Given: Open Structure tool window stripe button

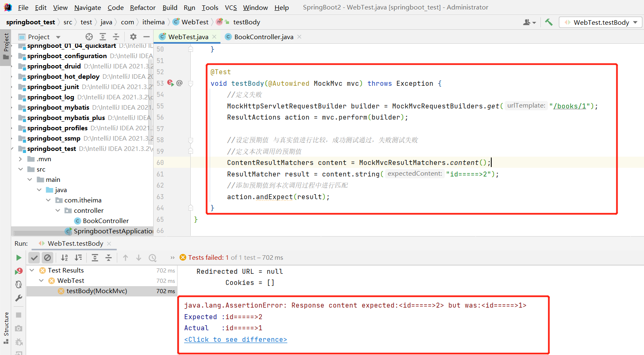Looking at the screenshot, I should pos(6,328).
